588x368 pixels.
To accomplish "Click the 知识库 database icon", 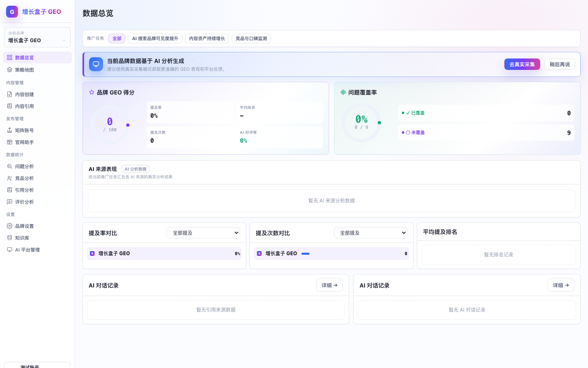I will click(9, 238).
